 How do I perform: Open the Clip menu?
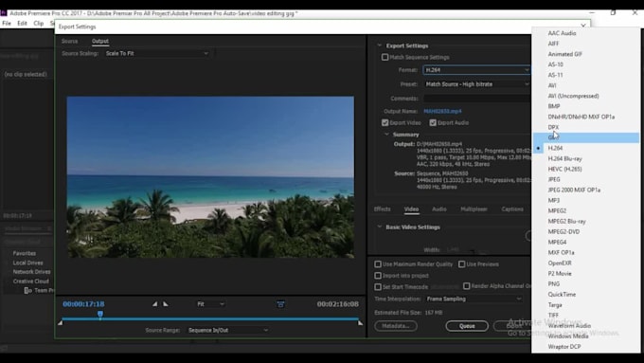pyautogui.click(x=39, y=23)
